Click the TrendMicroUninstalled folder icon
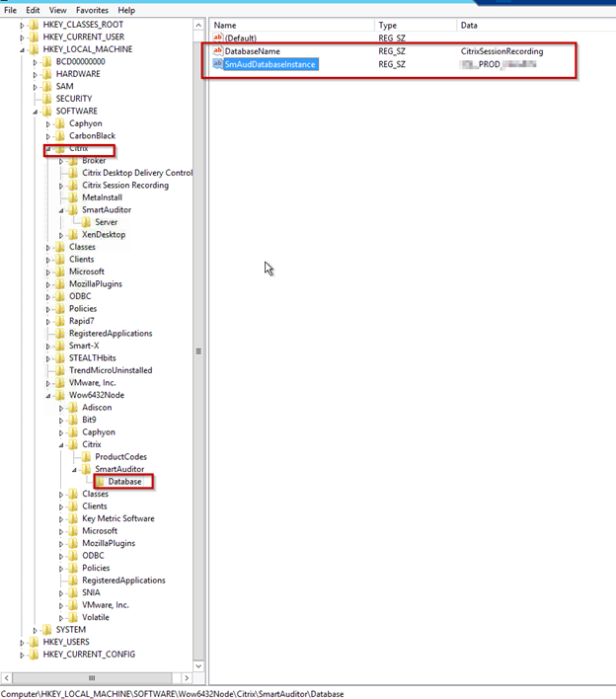This screenshot has height=699, width=616. tap(60, 370)
